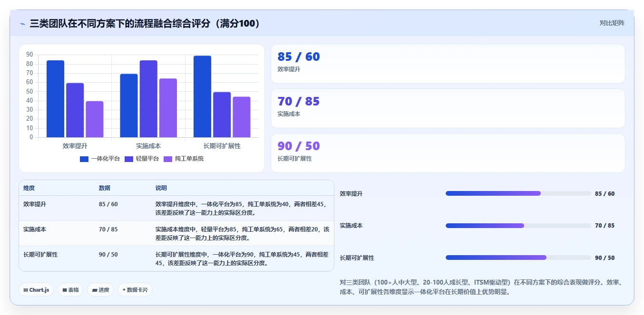Click the 实施成本 caption in data card
The image size is (644, 315).
(x=289, y=114)
